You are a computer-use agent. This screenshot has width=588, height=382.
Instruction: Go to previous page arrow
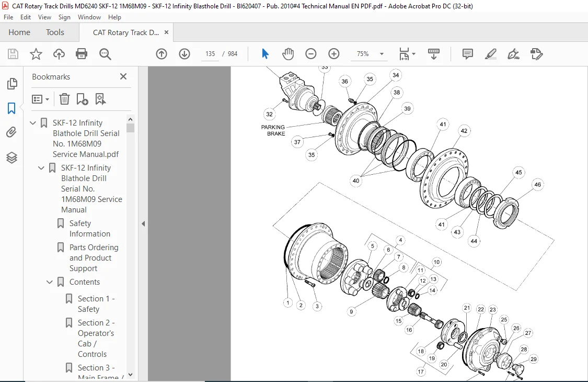(162, 54)
